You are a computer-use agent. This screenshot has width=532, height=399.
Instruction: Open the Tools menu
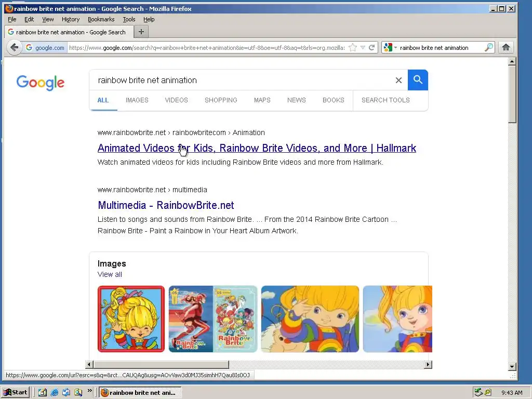[x=129, y=19]
